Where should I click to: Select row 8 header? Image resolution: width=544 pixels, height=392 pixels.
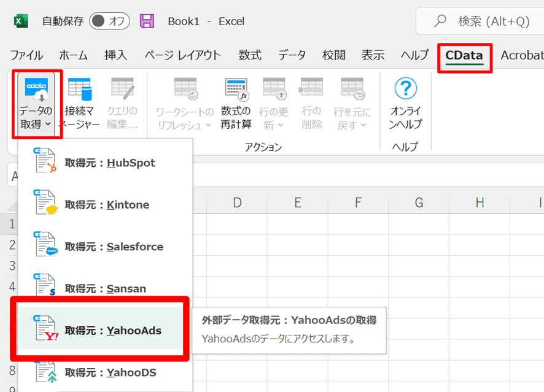click(x=10, y=371)
